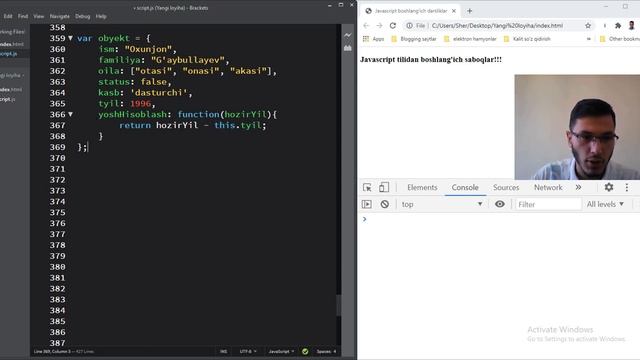640x360 pixels.
Task: Open the Help menu in Brackets
Action: point(101,16)
